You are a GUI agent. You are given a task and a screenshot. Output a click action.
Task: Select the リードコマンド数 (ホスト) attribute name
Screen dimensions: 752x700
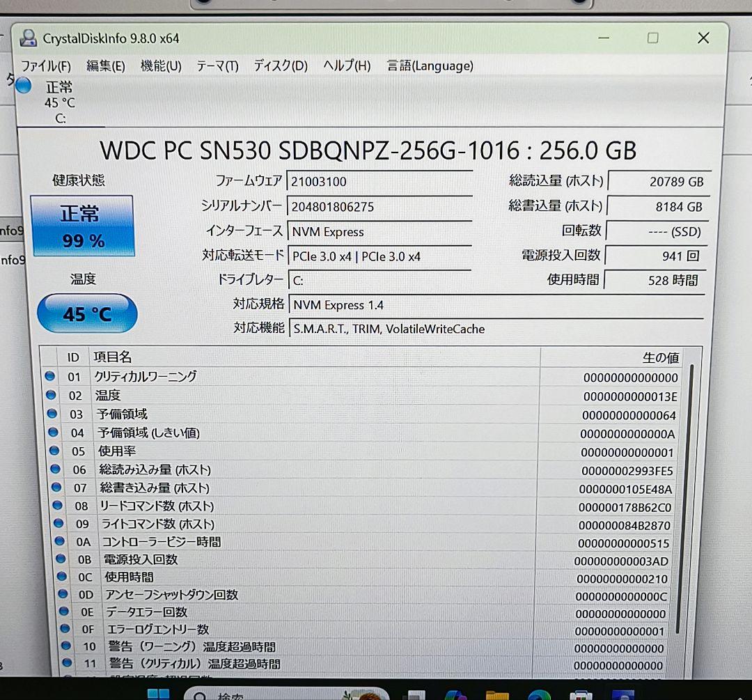click(x=157, y=506)
